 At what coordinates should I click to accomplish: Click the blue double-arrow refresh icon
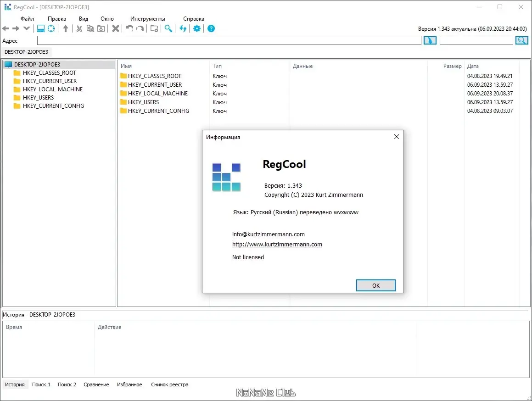183,28
